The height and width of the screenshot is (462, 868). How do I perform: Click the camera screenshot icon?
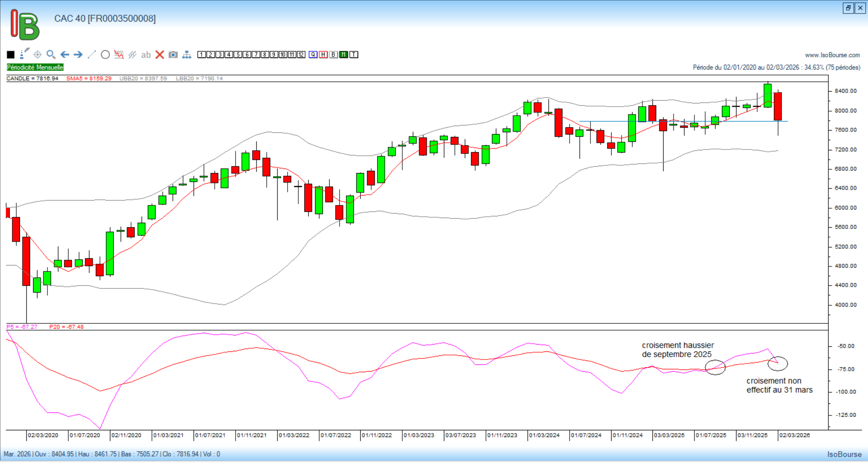[x=173, y=55]
